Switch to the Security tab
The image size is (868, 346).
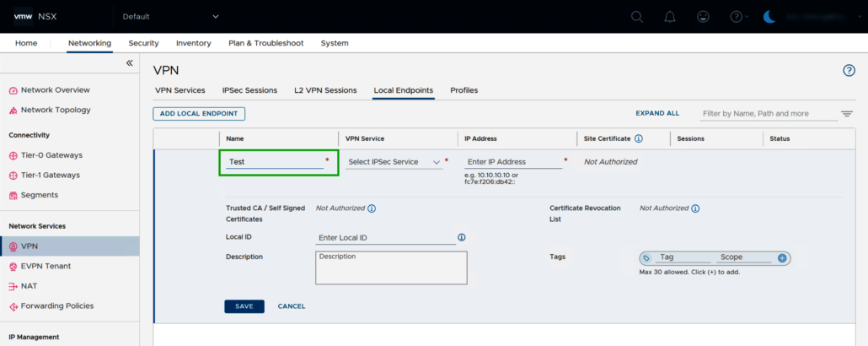click(x=143, y=43)
